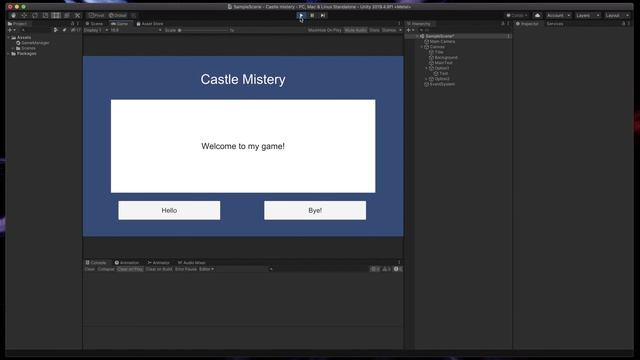The width and height of the screenshot is (640, 360).
Task: Select Background object in Hierarchy
Action: pos(443,58)
